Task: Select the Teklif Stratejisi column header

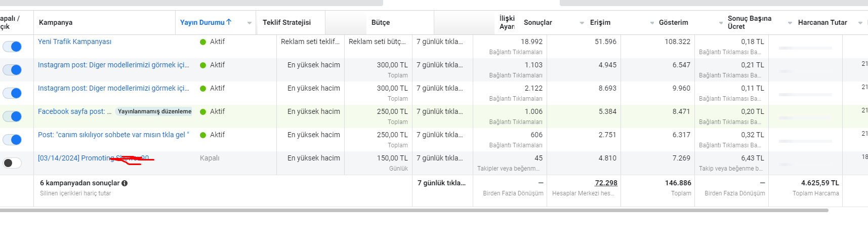Action: (x=286, y=22)
